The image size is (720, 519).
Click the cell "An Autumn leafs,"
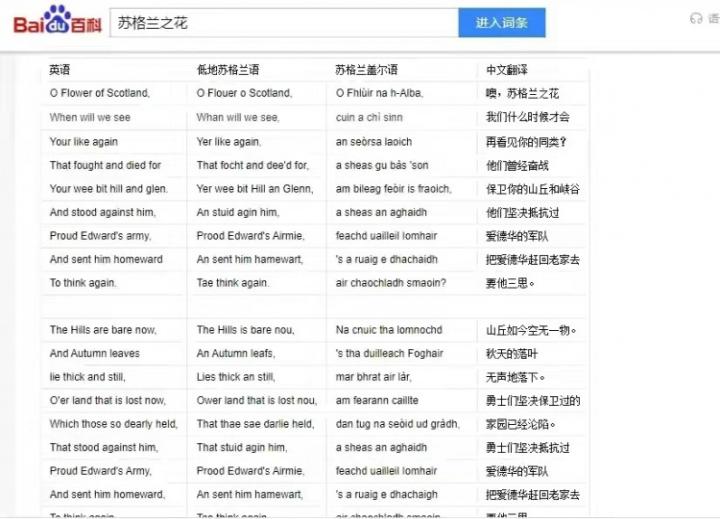(x=235, y=353)
